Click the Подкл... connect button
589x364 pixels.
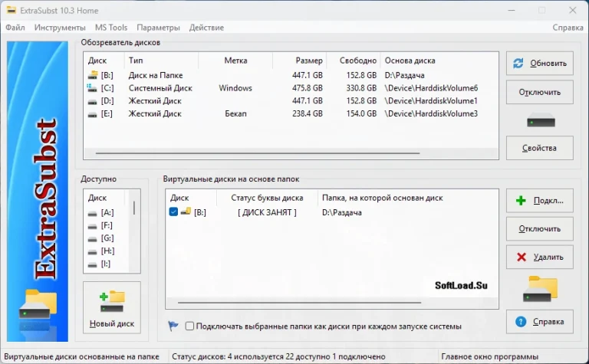pyautogui.click(x=539, y=200)
